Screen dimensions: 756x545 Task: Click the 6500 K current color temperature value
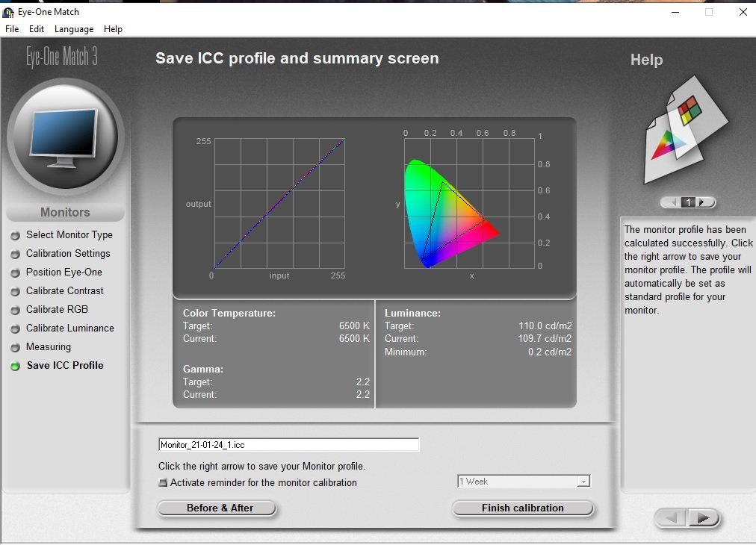click(x=354, y=339)
